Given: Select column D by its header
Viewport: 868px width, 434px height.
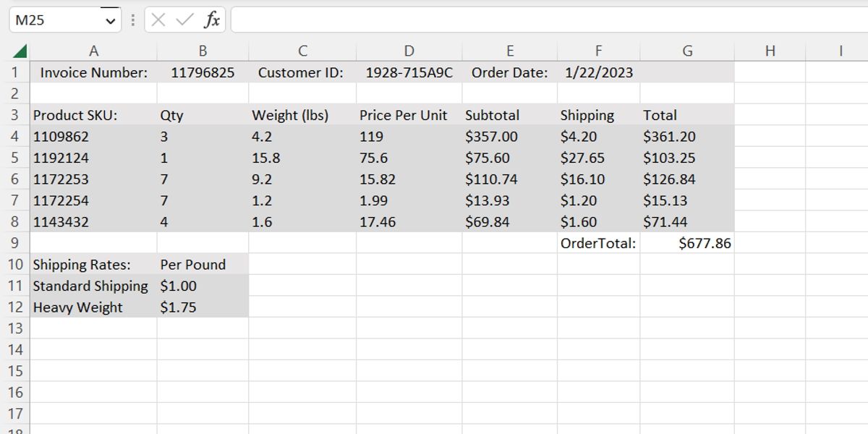Looking at the screenshot, I should click(x=409, y=51).
